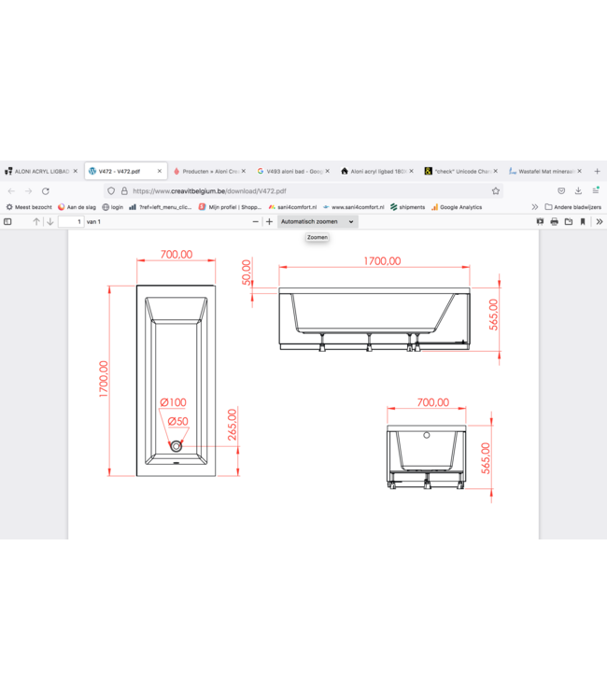The height and width of the screenshot is (700, 607).
Task: Toggle the PDF sidebar panel
Action: [7, 222]
